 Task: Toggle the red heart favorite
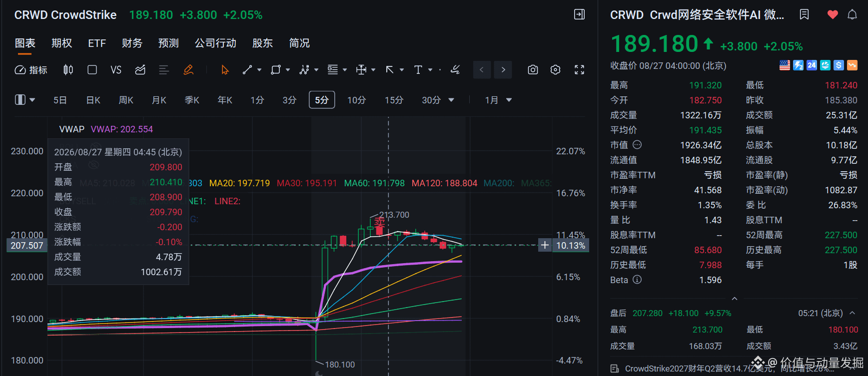(x=833, y=14)
